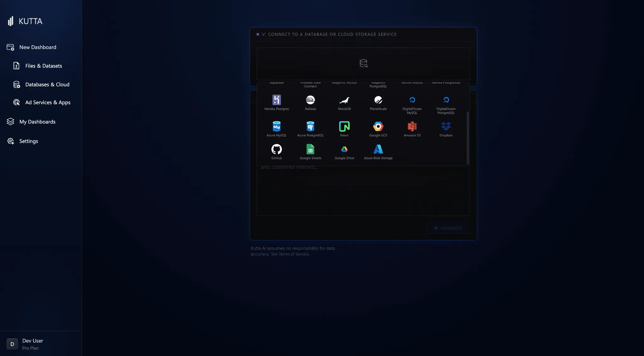This screenshot has width=644, height=356.
Task: Focus the prompt text area below connectors
Action: (363, 191)
